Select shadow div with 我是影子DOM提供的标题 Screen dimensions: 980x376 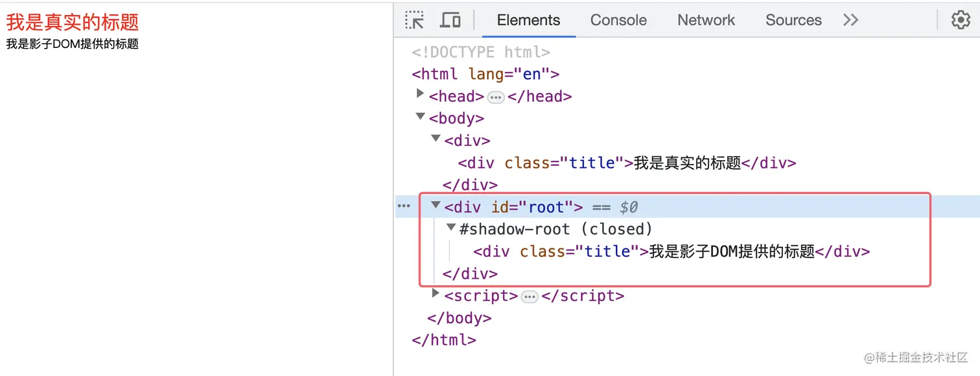pyautogui.click(x=671, y=251)
